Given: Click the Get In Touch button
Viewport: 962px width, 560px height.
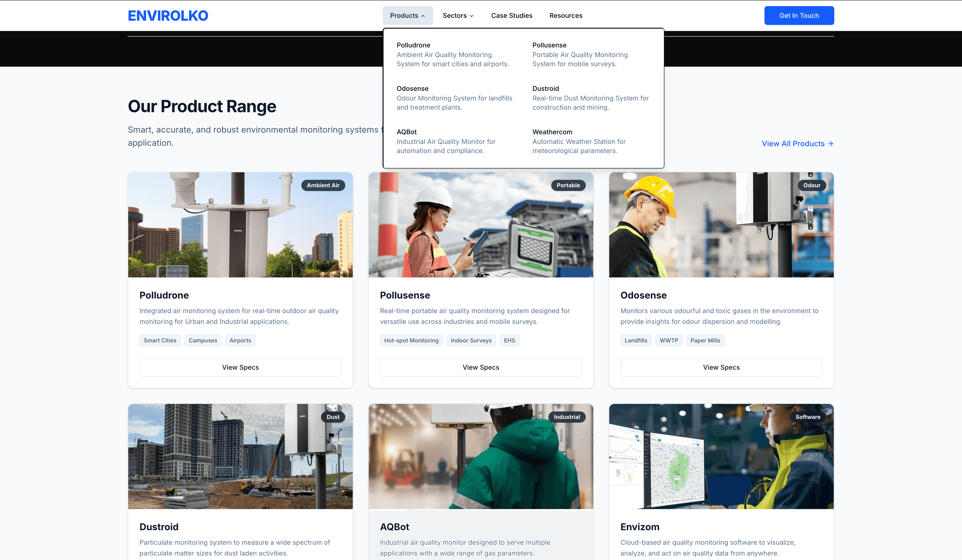Looking at the screenshot, I should click(799, 16).
